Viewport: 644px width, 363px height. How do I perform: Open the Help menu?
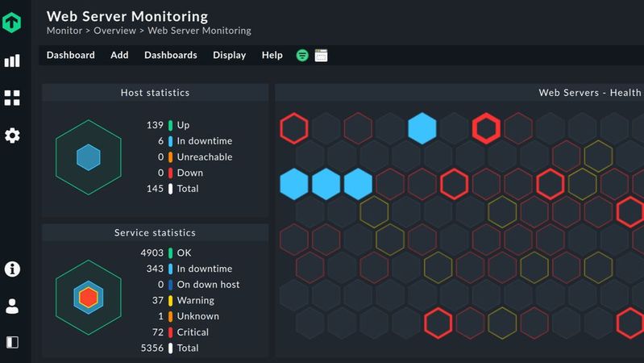(x=272, y=55)
